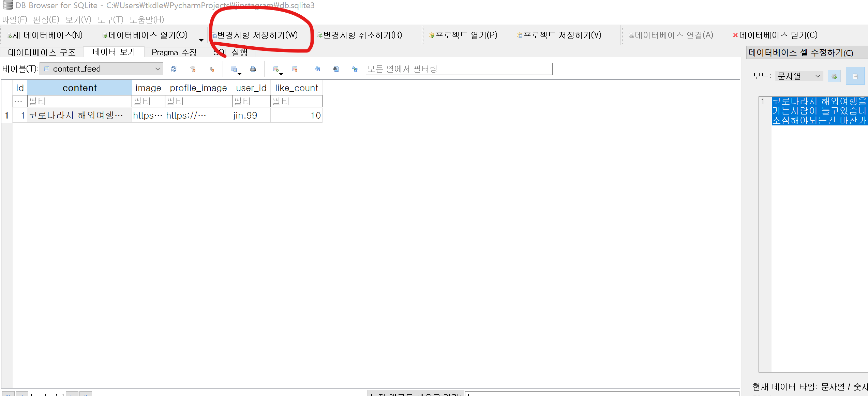Click the find in table binoculars icon
The height and width of the screenshot is (396, 868).
pos(336,69)
